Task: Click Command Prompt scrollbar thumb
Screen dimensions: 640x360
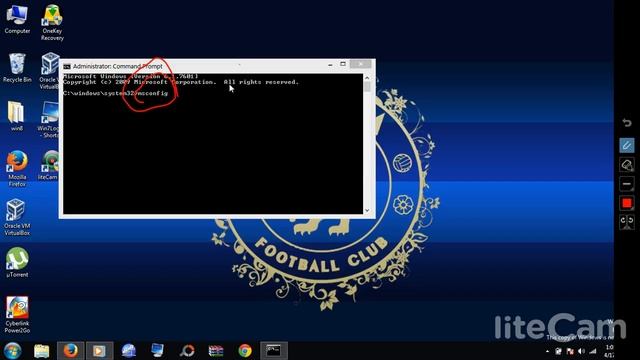Action: pos(367,87)
